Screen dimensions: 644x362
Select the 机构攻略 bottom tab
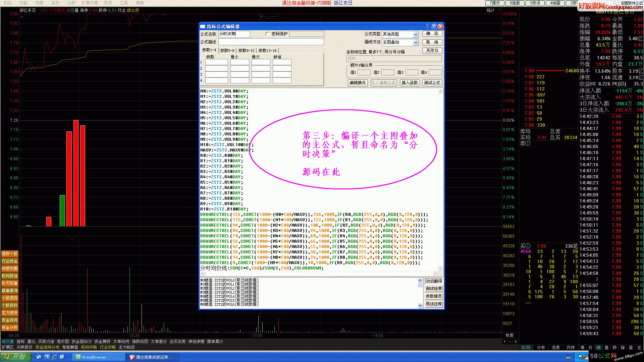[x=89, y=347]
